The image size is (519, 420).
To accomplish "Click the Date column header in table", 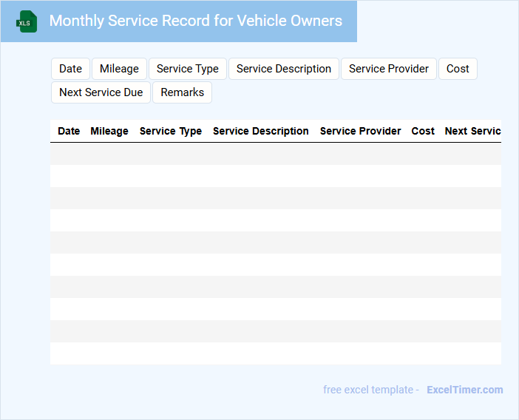I will (x=69, y=131).
